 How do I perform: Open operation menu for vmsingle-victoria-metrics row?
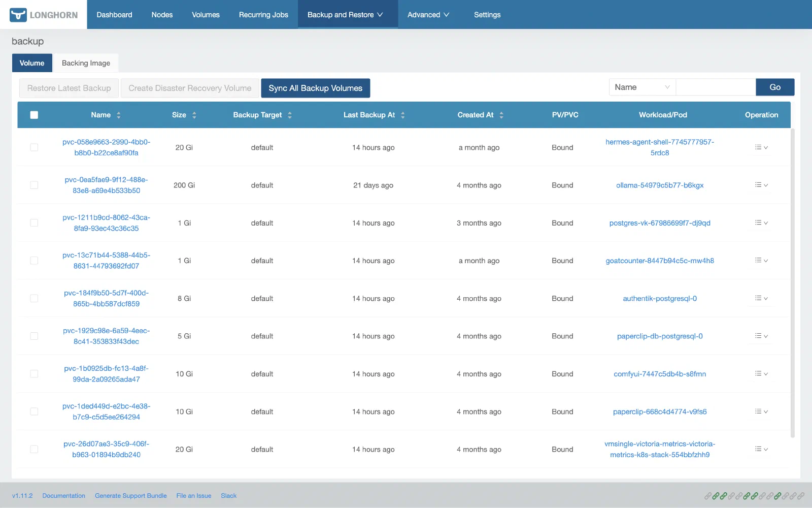761,449
